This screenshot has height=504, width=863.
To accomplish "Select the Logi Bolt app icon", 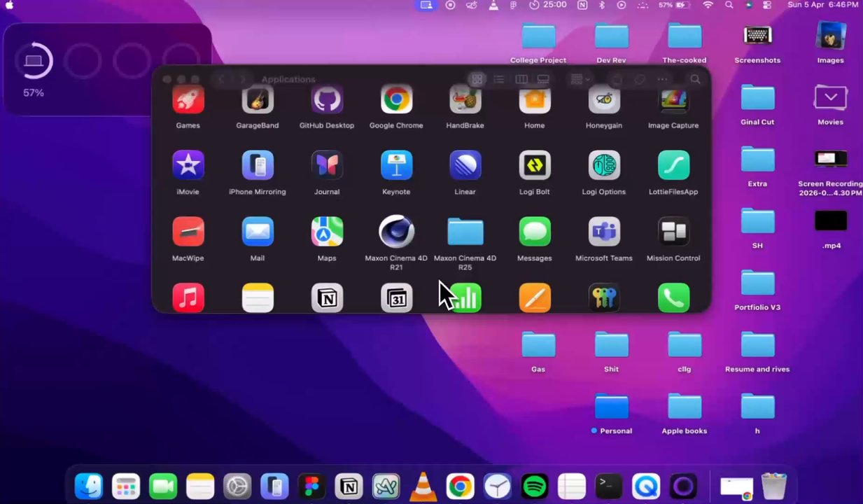I will [x=535, y=166].
